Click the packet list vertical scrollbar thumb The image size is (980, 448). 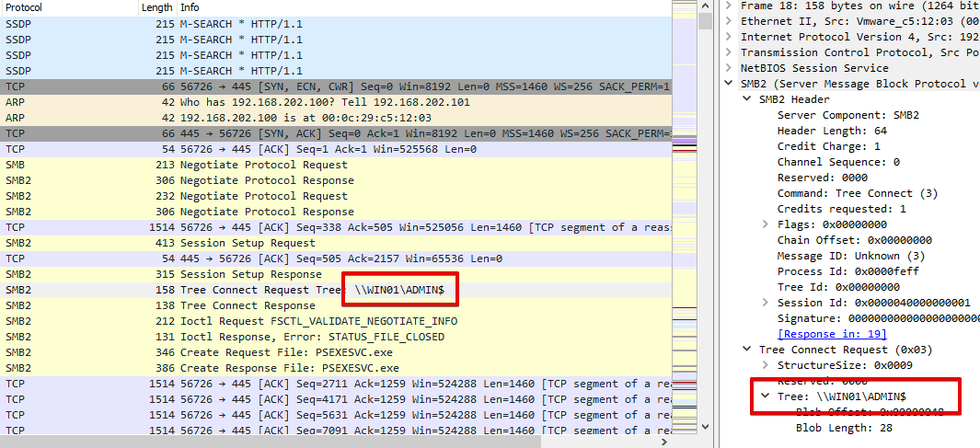[705, 20]
